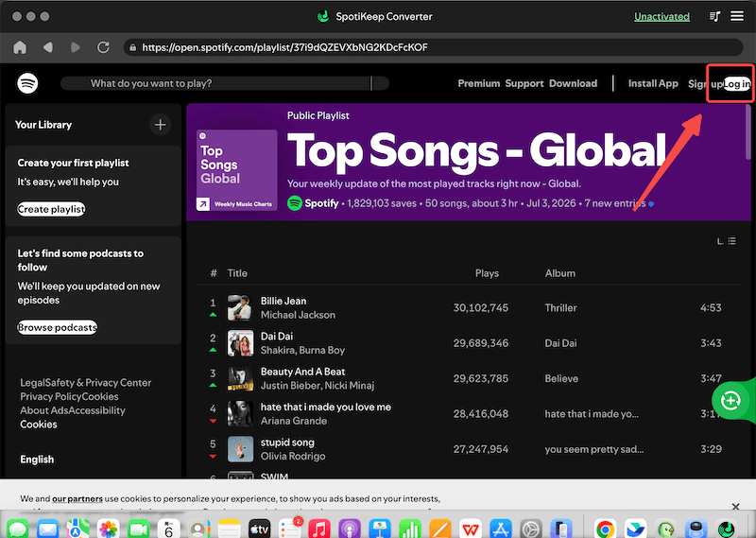Navigate forward with the right arrow

(76, 47)
